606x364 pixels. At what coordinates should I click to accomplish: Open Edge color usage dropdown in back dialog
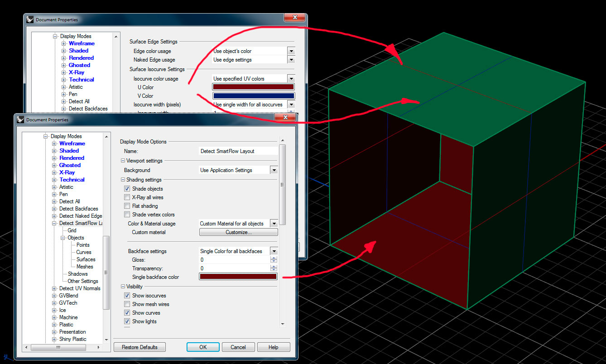[291, 51]
